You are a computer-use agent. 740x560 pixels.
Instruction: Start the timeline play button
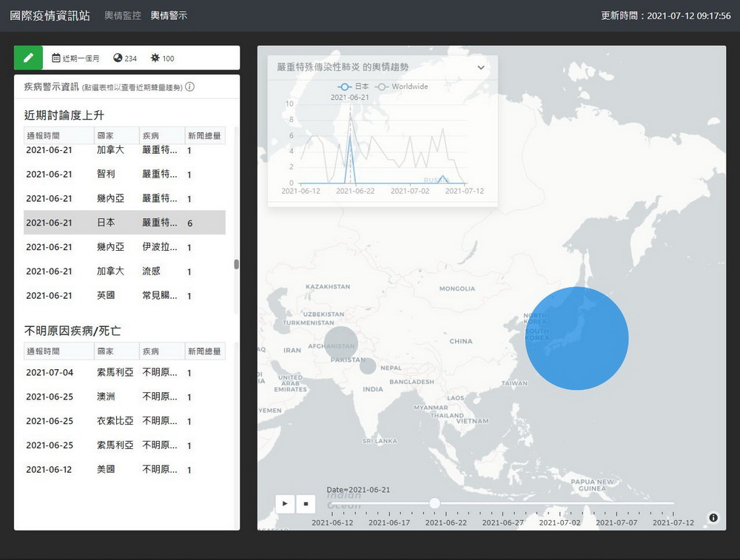pos(285,503)
